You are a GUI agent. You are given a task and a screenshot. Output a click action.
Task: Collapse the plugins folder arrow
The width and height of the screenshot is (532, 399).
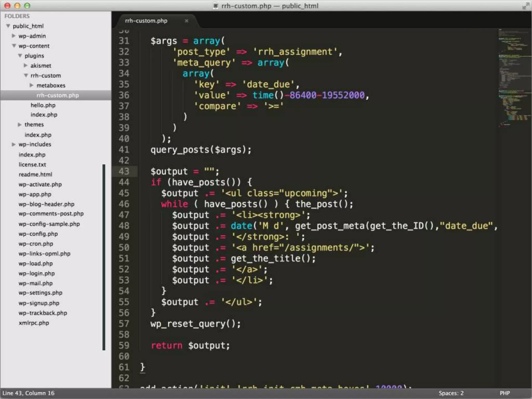[x=20, y=56]
